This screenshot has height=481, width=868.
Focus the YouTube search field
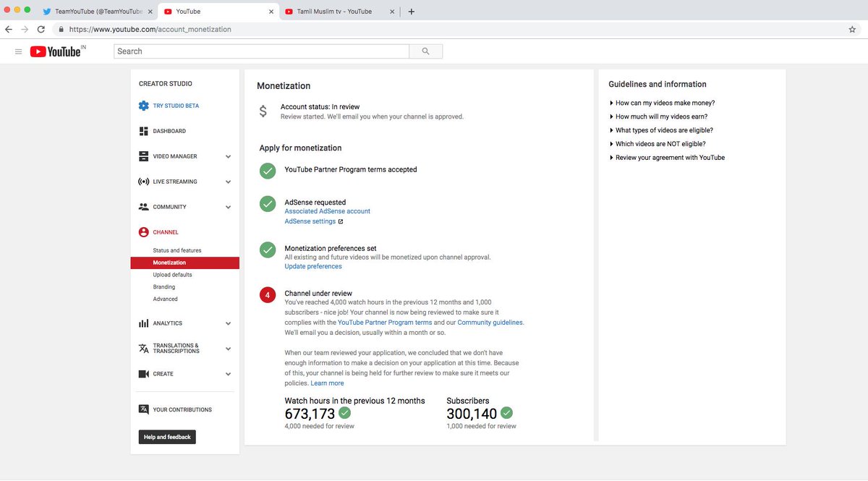(262, 51)
